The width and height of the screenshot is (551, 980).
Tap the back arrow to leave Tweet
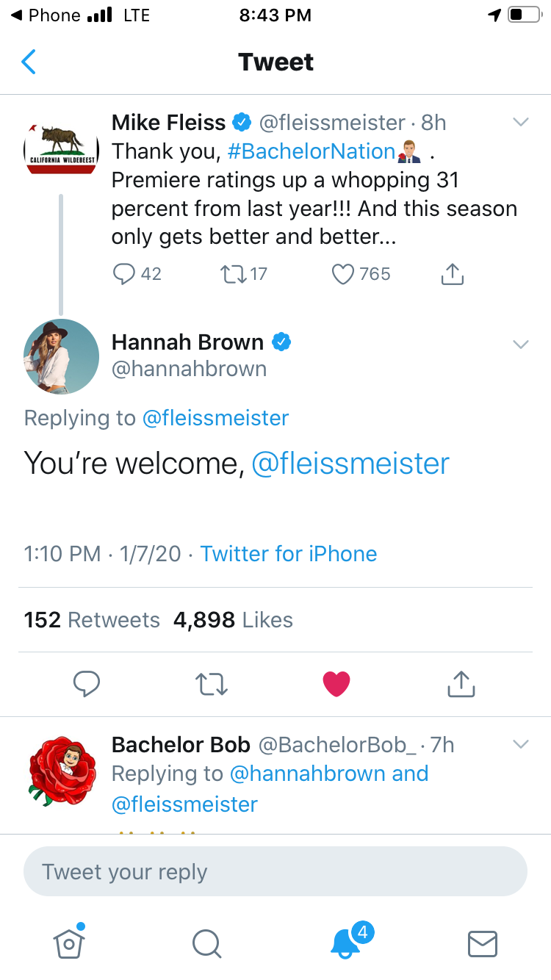[29, 62]
